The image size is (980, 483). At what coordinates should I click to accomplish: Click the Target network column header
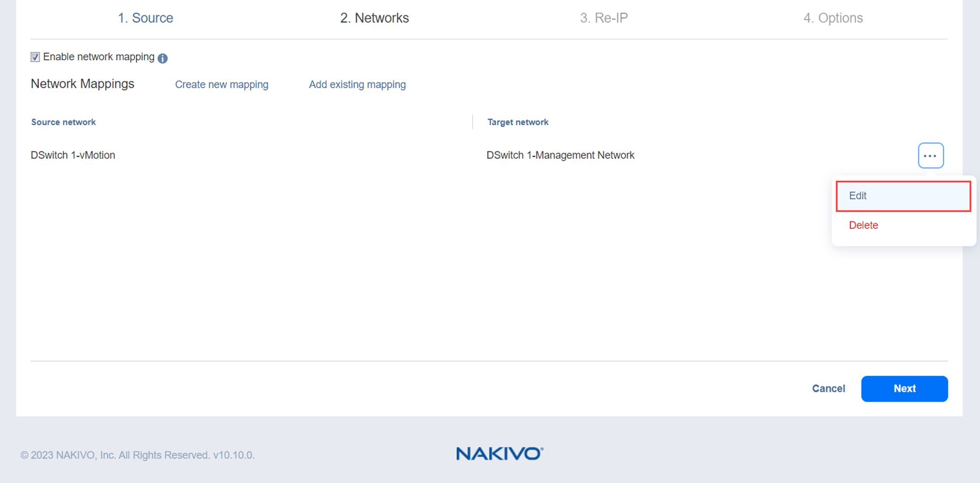518,122
